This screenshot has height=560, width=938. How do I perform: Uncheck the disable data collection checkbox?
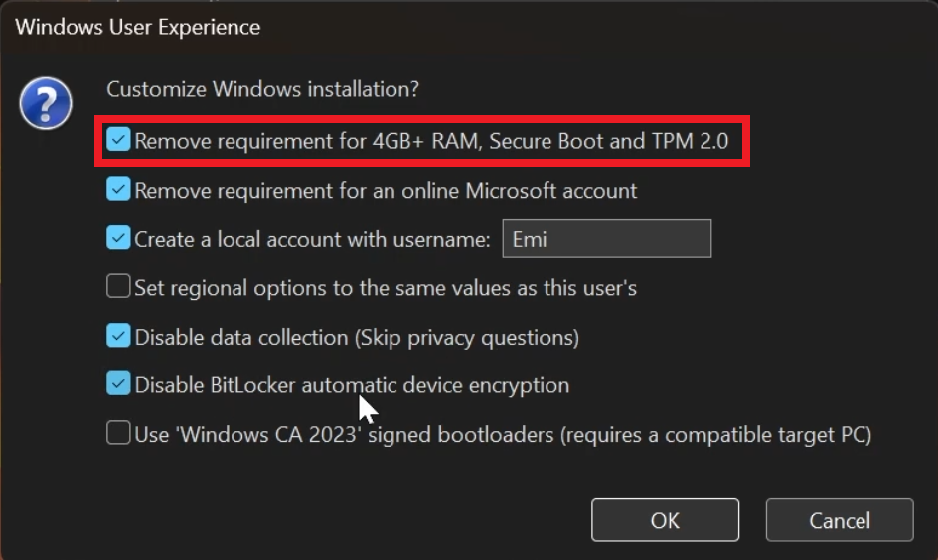click(x=119, y=337)
